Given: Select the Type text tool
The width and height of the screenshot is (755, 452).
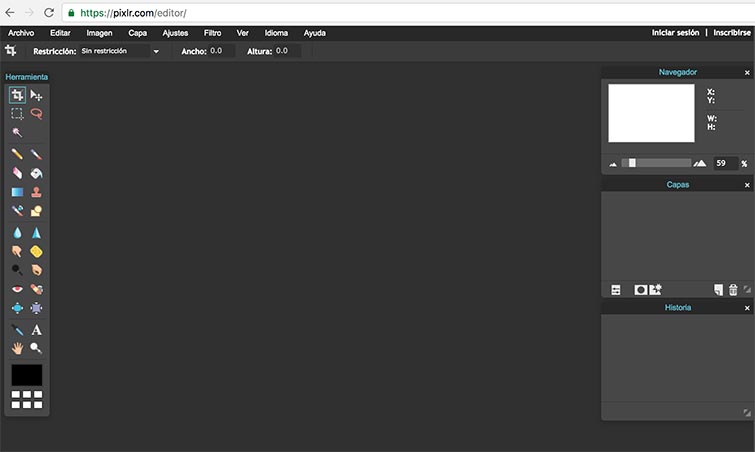Looking at the screenshot, I should 36,330.
